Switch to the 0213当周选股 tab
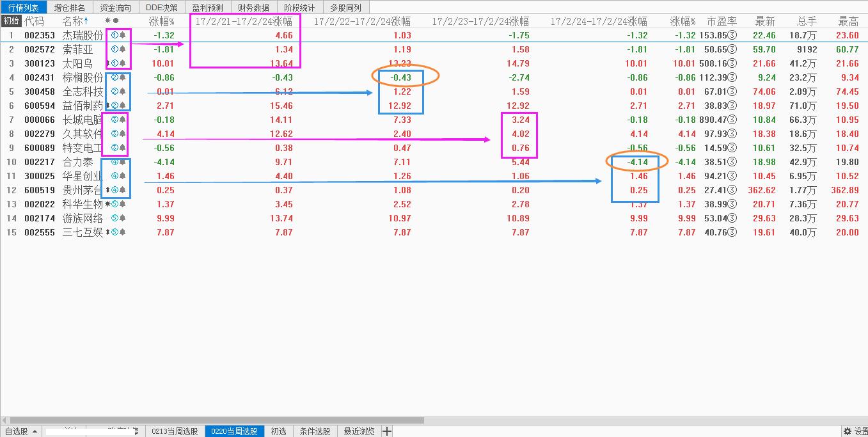Viewport: 868px width, 437px height. 174,431
